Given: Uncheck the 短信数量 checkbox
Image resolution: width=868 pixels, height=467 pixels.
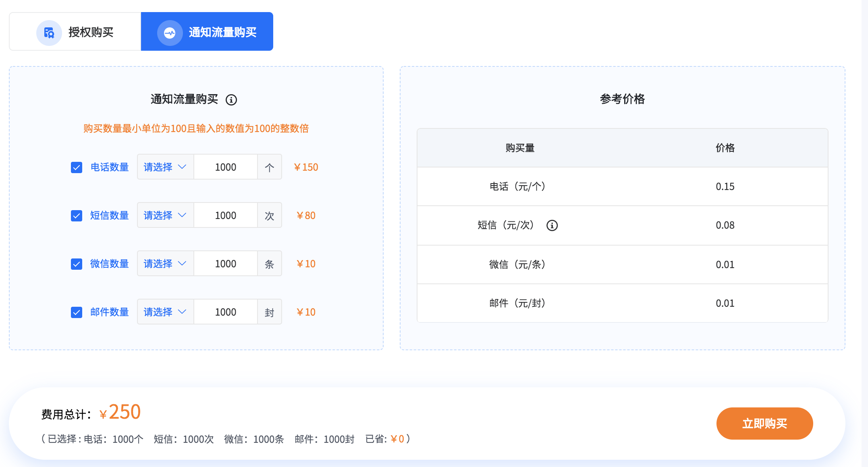Looking at the screenshot, I should tap(77, 216).
